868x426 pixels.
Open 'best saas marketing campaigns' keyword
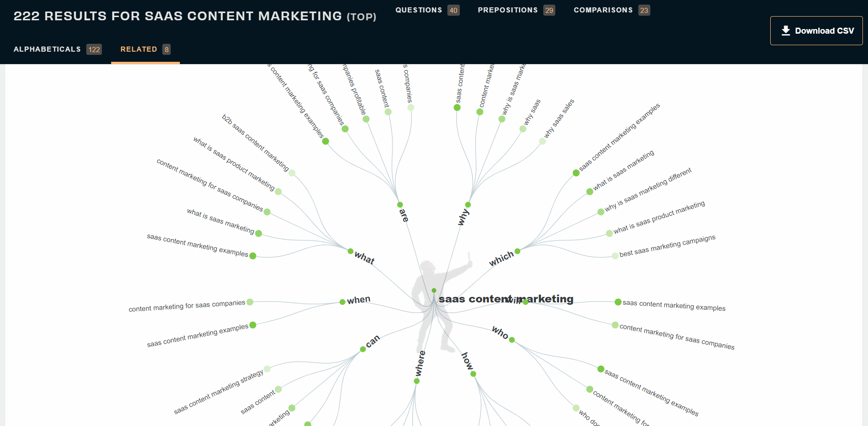(667, 246)
